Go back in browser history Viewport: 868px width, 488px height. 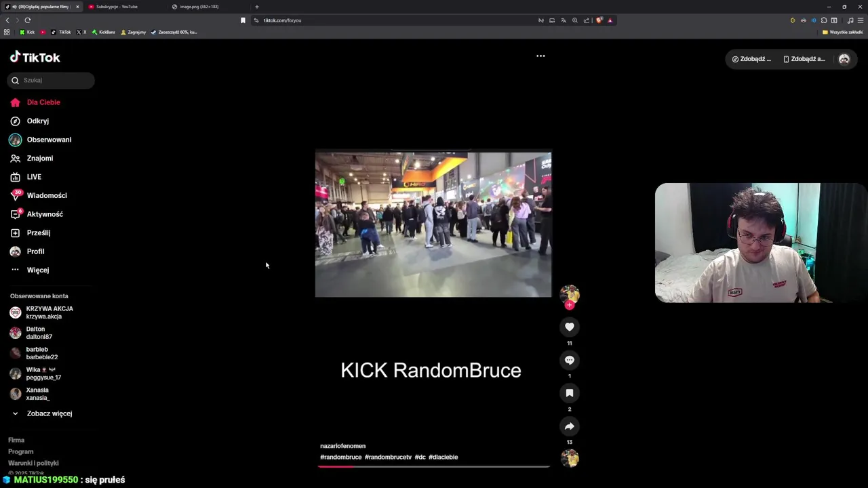7,20
